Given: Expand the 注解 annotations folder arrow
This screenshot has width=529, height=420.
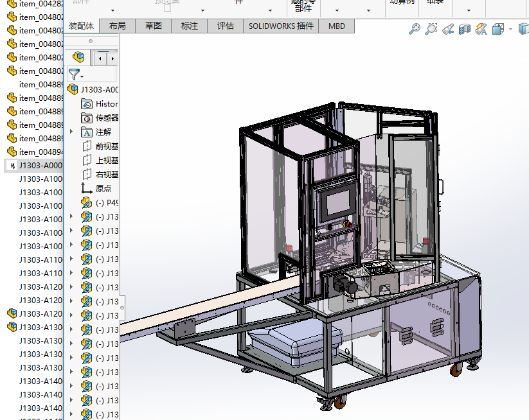Looking at the screenshot, I should [71, 132].
